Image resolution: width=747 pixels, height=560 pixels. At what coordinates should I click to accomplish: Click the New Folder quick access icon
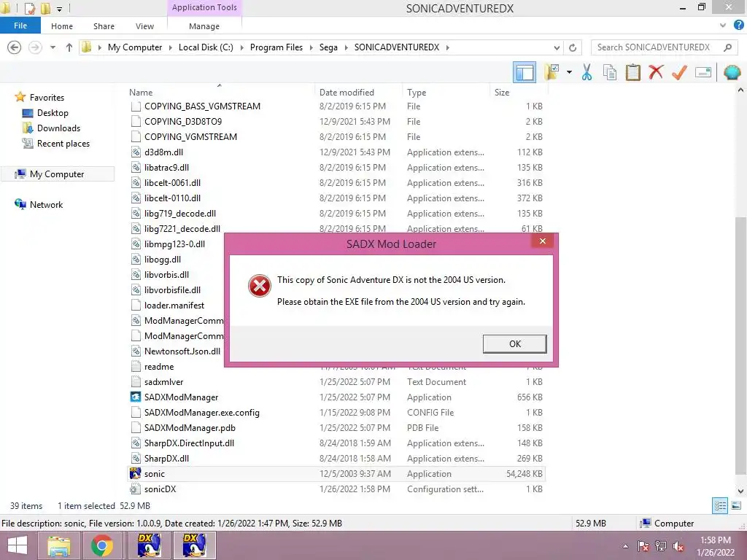[x=46, y=8]
